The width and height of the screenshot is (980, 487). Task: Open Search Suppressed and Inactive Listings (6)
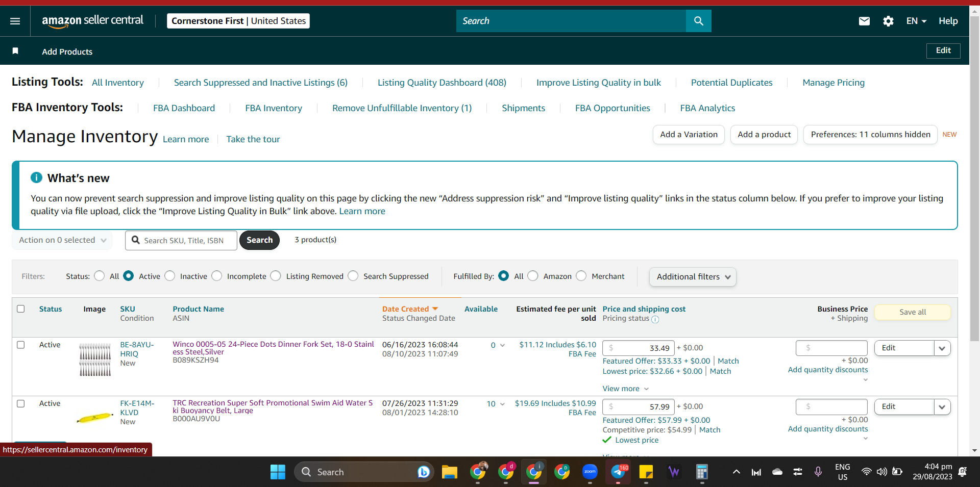(x=261, y=83)
